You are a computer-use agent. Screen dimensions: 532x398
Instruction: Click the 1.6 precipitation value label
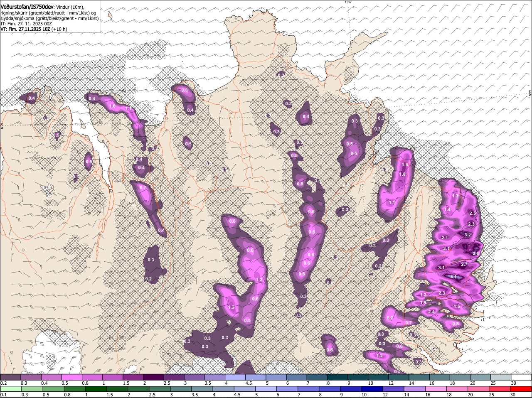click(457, 306)
